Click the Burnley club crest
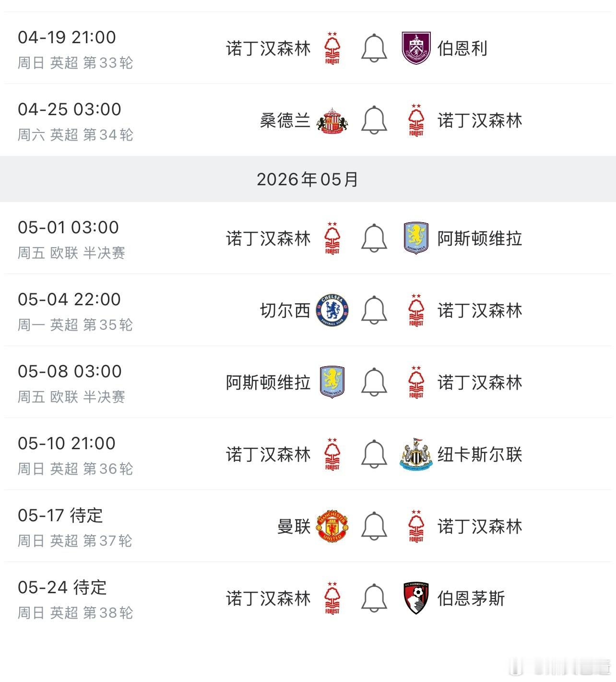This screenshot has width=616, height=682. [x=416, y=48]
